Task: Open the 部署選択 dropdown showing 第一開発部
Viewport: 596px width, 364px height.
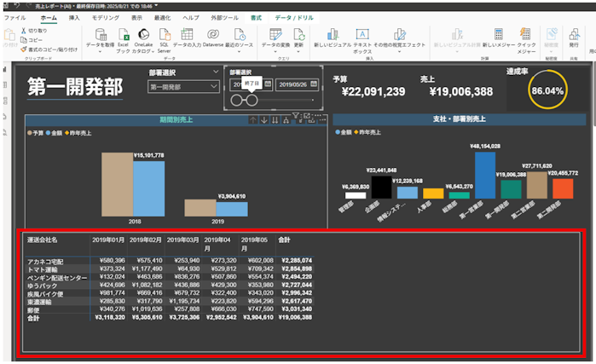Action: (x=183, y=86)
